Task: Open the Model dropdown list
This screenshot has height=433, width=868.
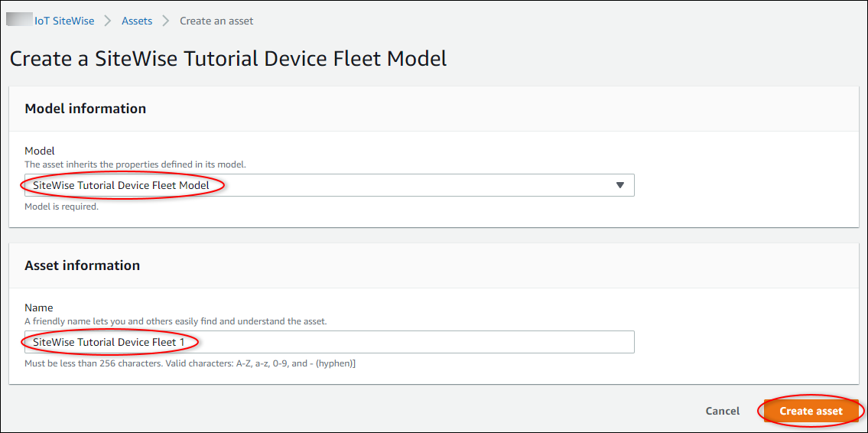Action: 329,185
